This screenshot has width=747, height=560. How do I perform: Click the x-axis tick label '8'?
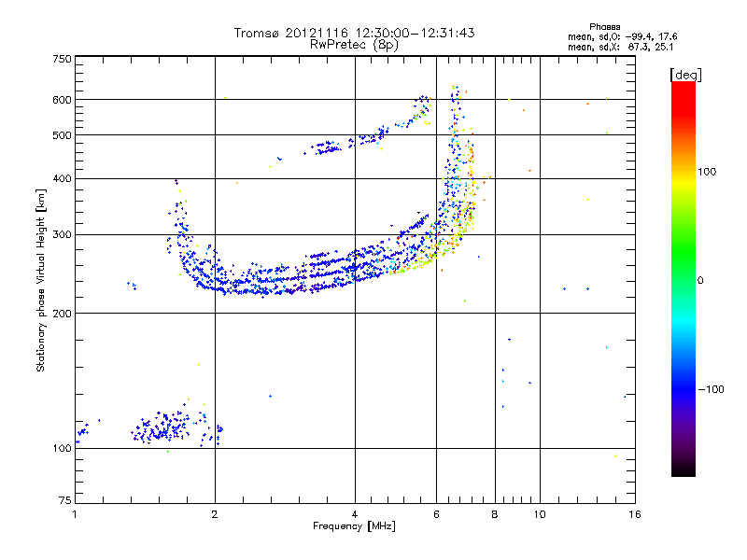(495, 514)
